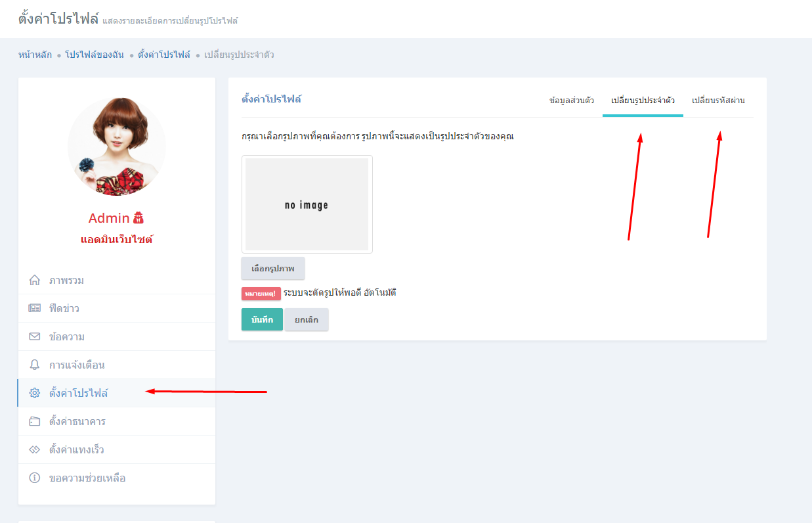Image resolution: width=812 pixels, height=523 pixels.
Task: Click the red Admin username text
Action: click(x=109, y=218)
